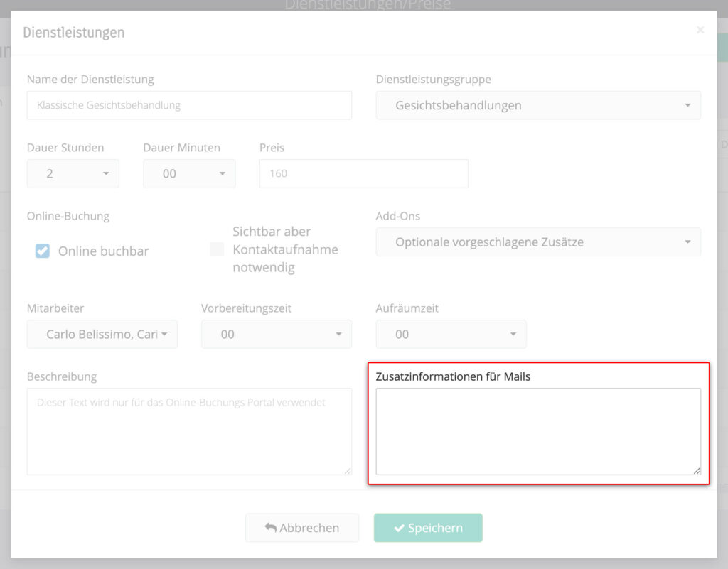Save the service with Speichern
Viewport: 728px width, 569px height.
coord(428,528)
